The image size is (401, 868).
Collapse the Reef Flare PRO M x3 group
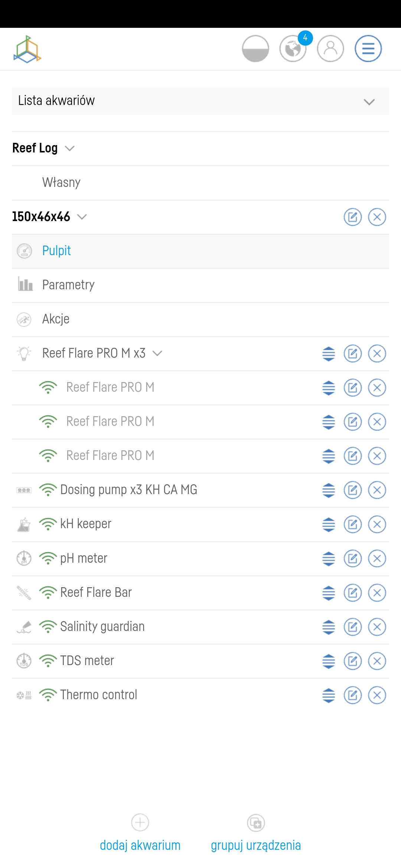(157, 353)
